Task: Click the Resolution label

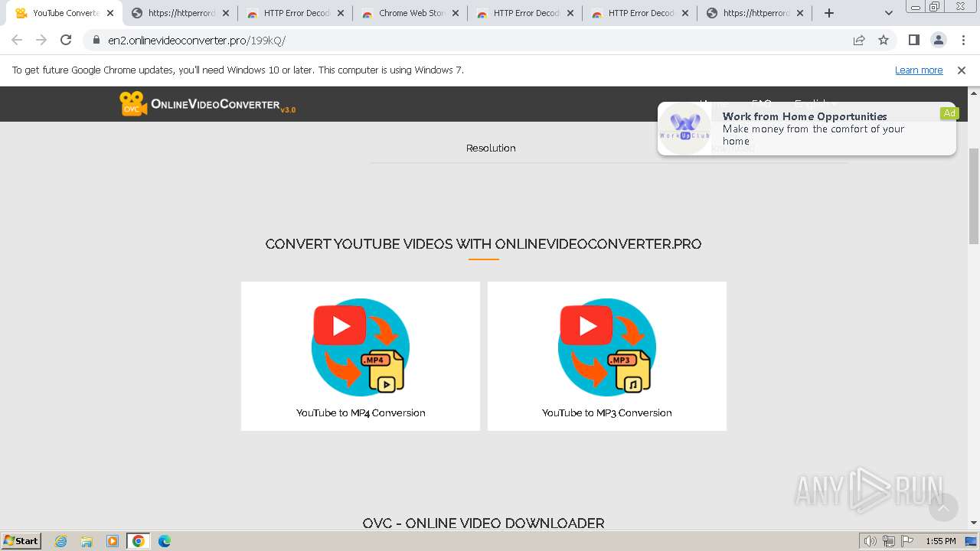Action: coord(491,148)
